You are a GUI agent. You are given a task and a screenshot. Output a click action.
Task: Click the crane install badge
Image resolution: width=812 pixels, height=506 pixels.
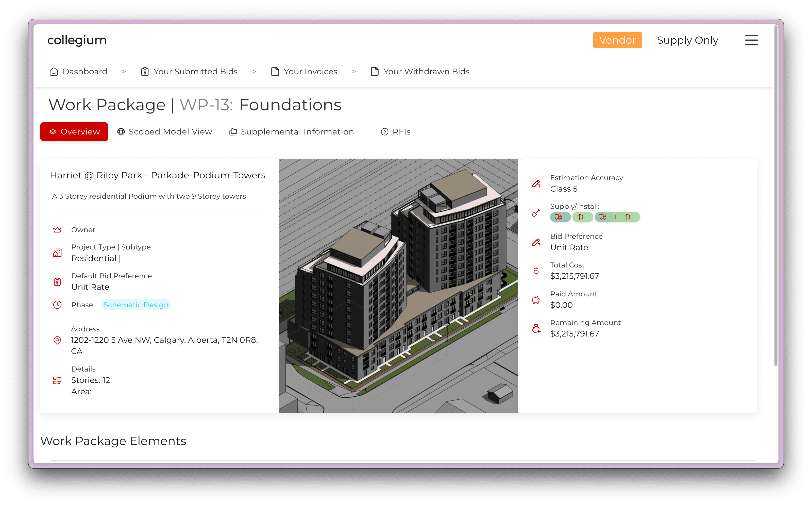click(x=583, y=217)
